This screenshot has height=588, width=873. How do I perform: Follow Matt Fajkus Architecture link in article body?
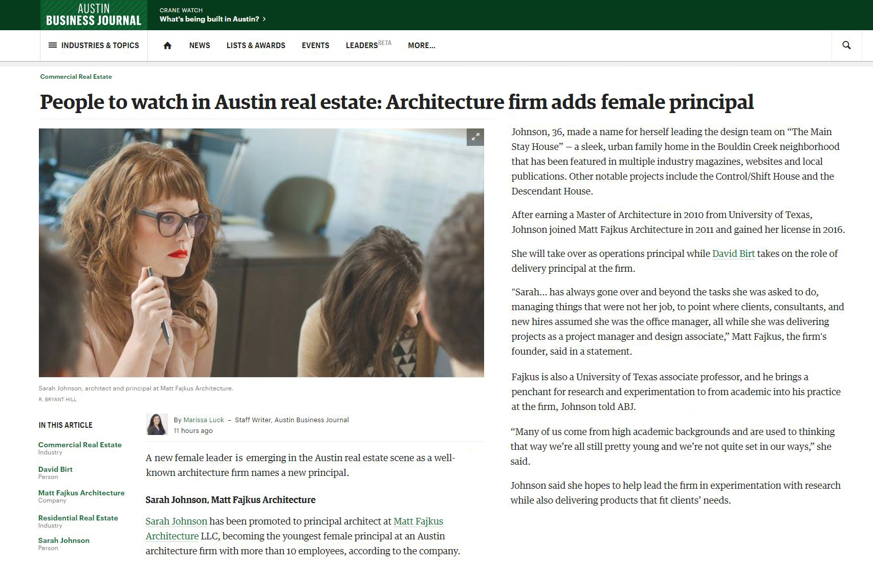(x=294, y=529)
